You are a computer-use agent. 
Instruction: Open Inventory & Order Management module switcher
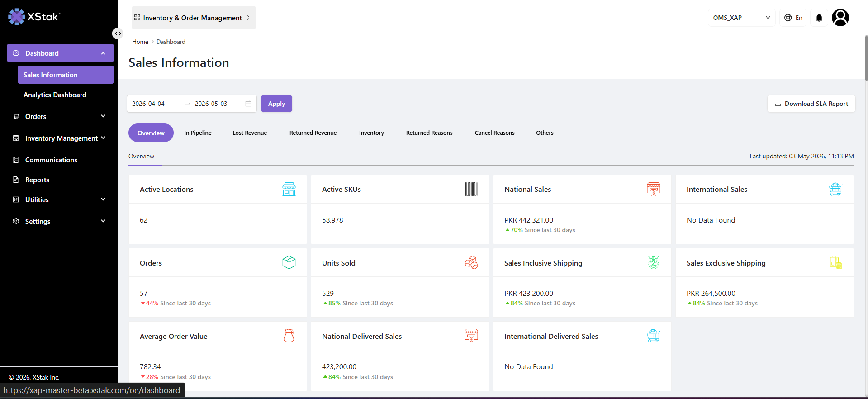[194, 18]
